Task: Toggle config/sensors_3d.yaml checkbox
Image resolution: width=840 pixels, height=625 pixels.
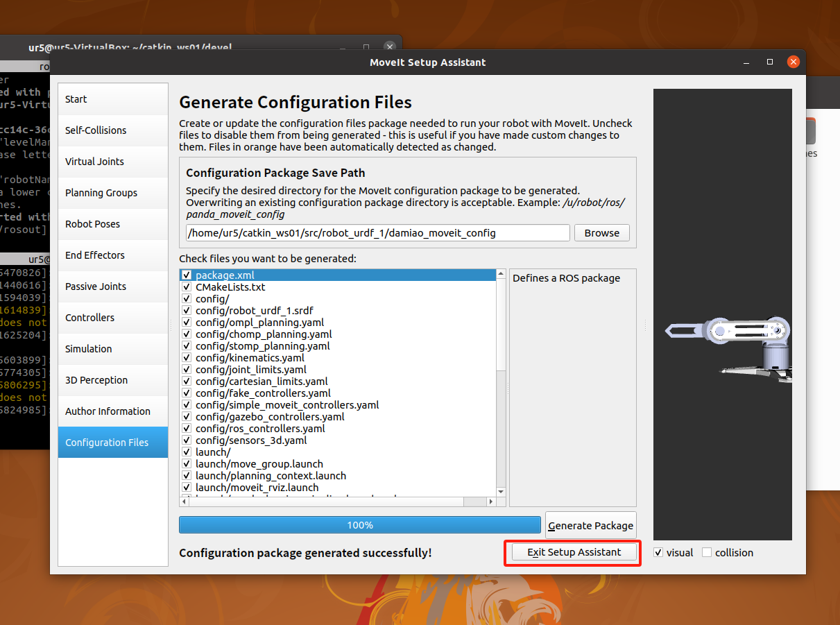Action: (187, 440)
